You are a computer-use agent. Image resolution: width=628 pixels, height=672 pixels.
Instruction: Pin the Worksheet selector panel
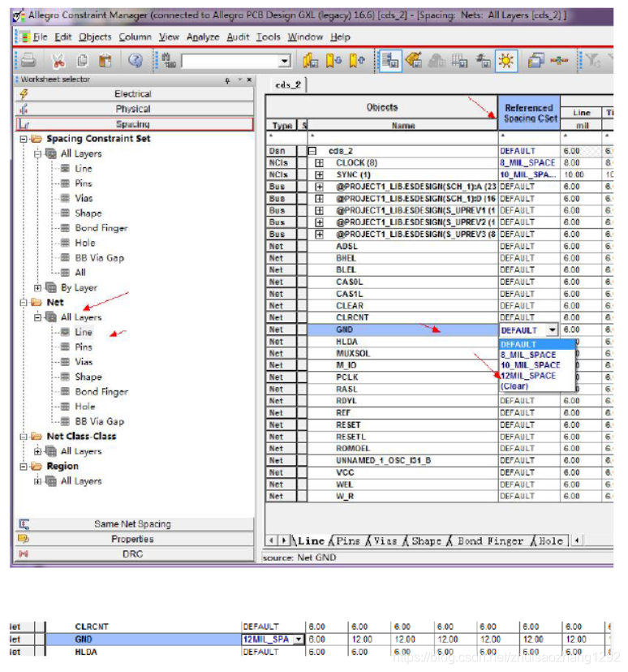(x=228, y=80)
